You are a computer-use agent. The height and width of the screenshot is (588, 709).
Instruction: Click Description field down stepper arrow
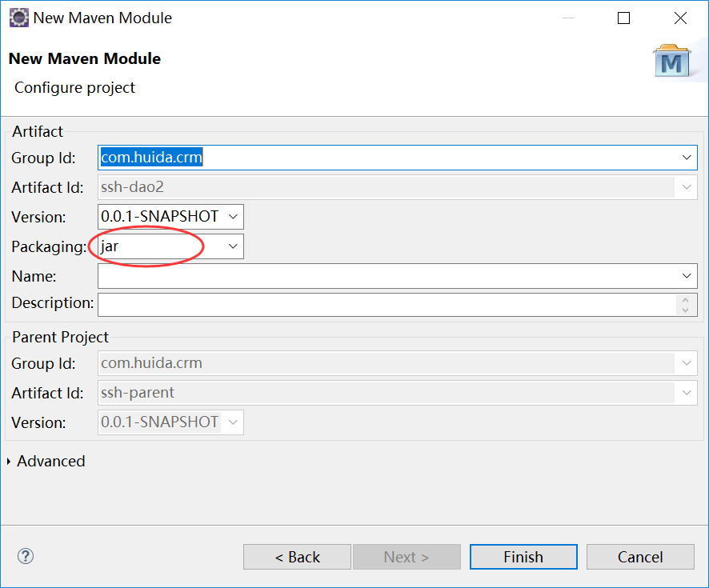coord(686,310)
